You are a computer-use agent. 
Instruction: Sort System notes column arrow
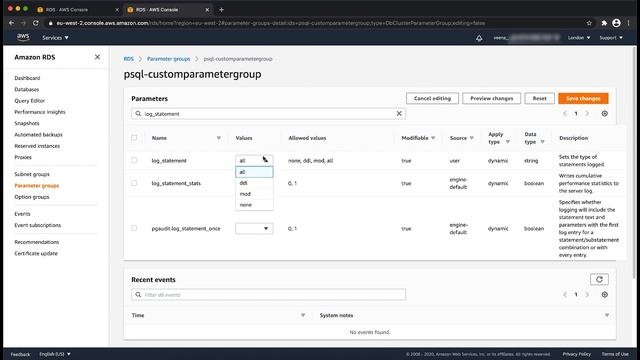607,315
